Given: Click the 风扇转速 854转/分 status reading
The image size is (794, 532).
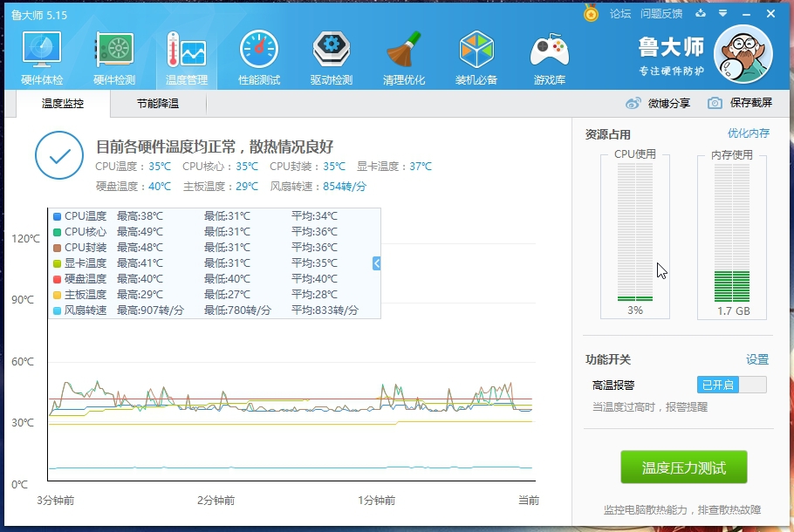Looking at the screenshot, I should [x=318, y=187].
